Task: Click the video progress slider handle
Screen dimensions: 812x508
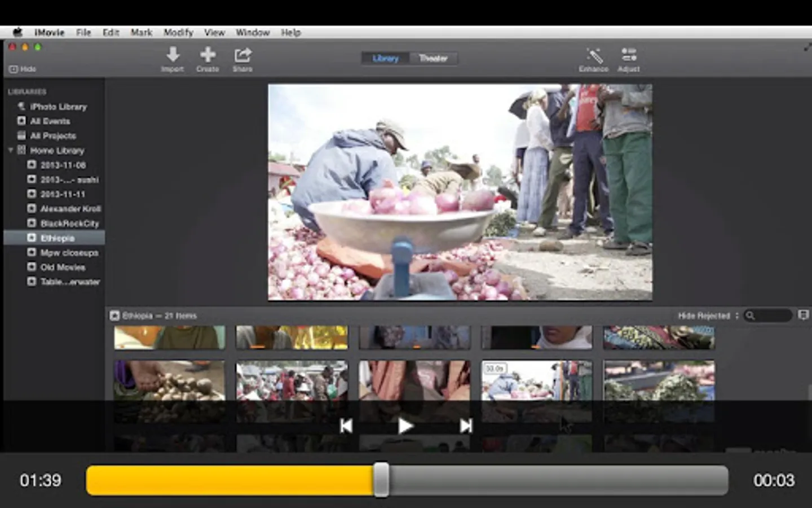Action: 381,480
